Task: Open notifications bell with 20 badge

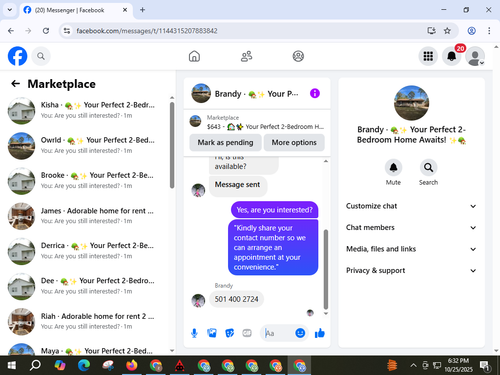Action: click(452, 56)
